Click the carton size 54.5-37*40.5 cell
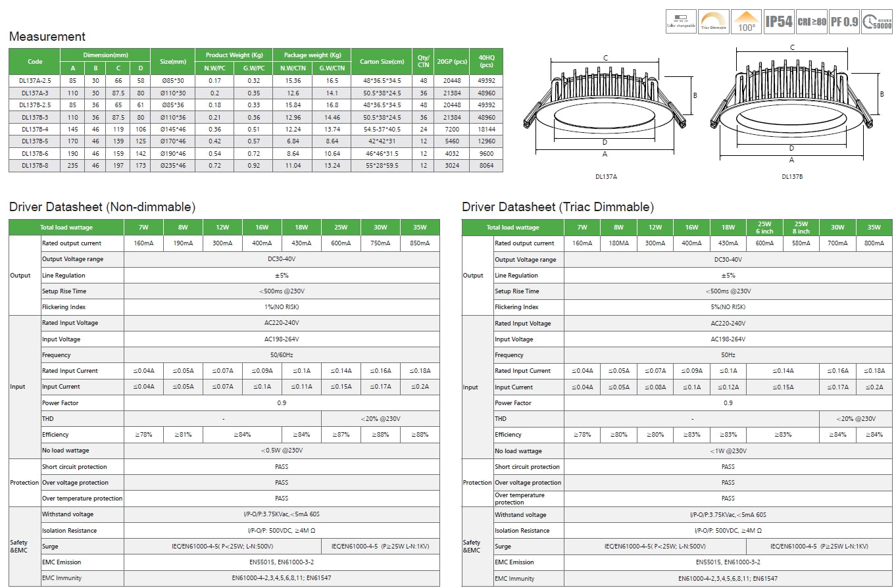896x588 pixels. pos(382,129)
